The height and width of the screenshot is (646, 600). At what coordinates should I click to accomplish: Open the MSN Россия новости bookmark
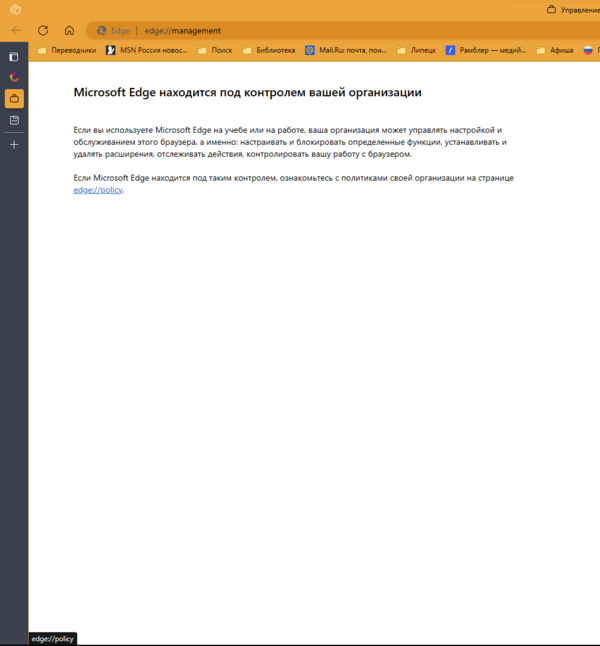[147, 50]
